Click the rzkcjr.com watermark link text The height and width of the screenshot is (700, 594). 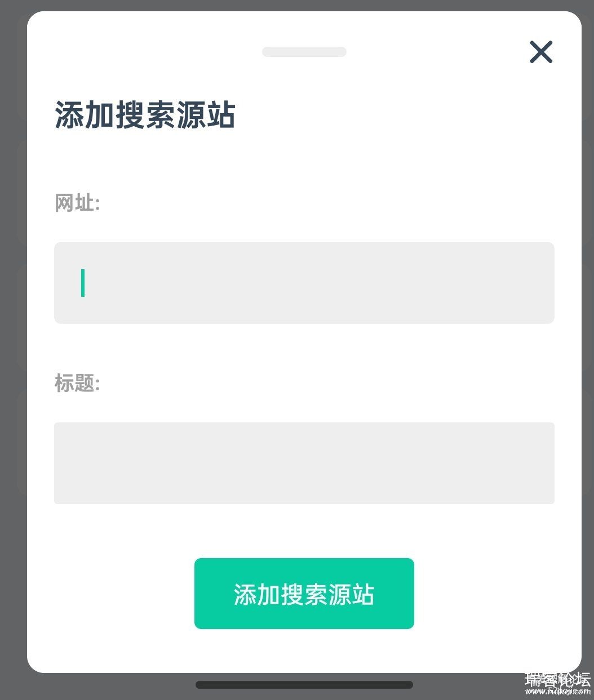coord(557,692)
